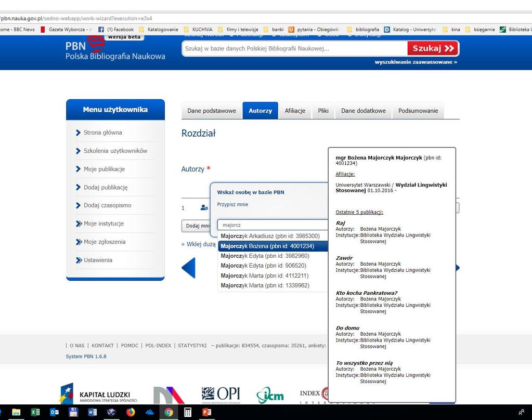532x420 pixels.
Task: Select the Autorzy tab
Action: (260, 111)
